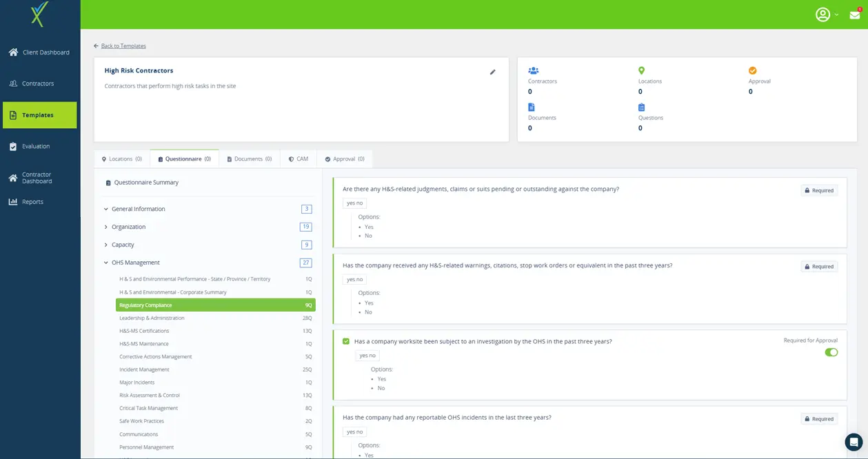Click yes no tag under H&S judgments question
The image size is (868, 459).
(x=354, y=203)
